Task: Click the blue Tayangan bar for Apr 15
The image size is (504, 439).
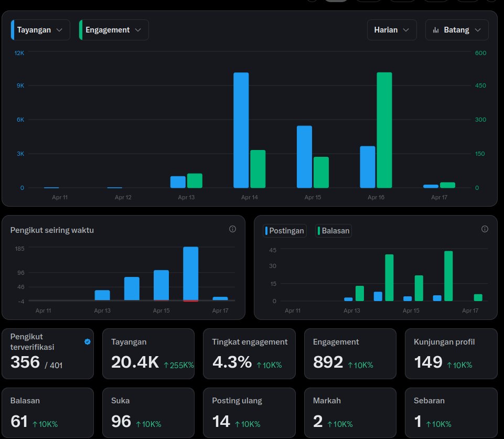Action: pos(304,157)
